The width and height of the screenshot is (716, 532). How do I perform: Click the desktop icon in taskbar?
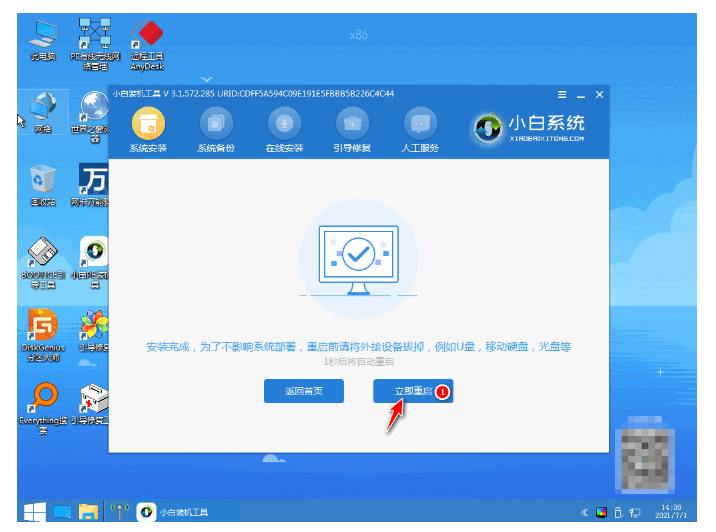[62, 512]
